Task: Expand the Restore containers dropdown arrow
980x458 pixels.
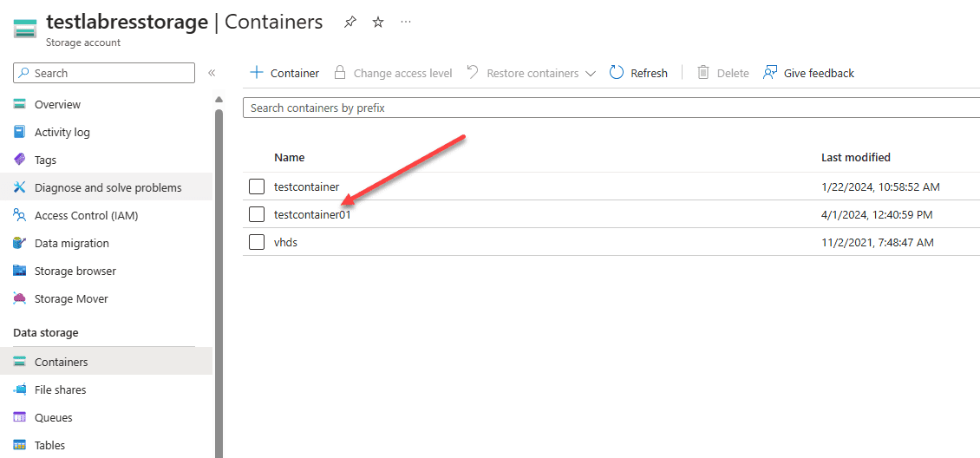Action: tap(591, 74)
